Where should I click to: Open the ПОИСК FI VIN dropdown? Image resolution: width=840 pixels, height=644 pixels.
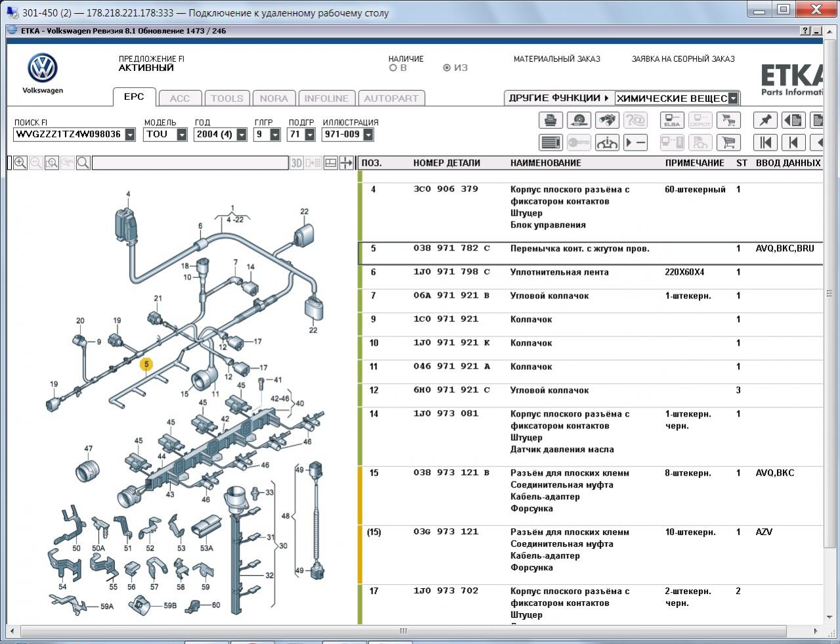click(130, 135)
